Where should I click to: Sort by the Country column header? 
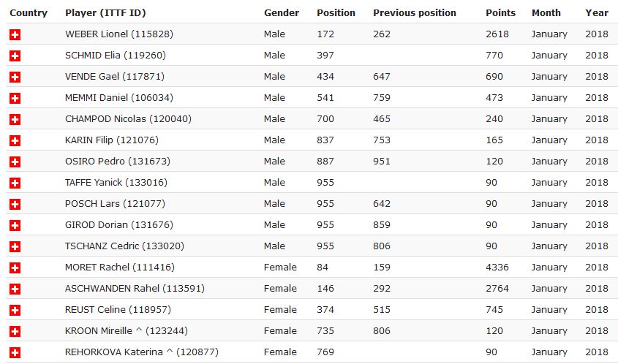coord(29,12)
